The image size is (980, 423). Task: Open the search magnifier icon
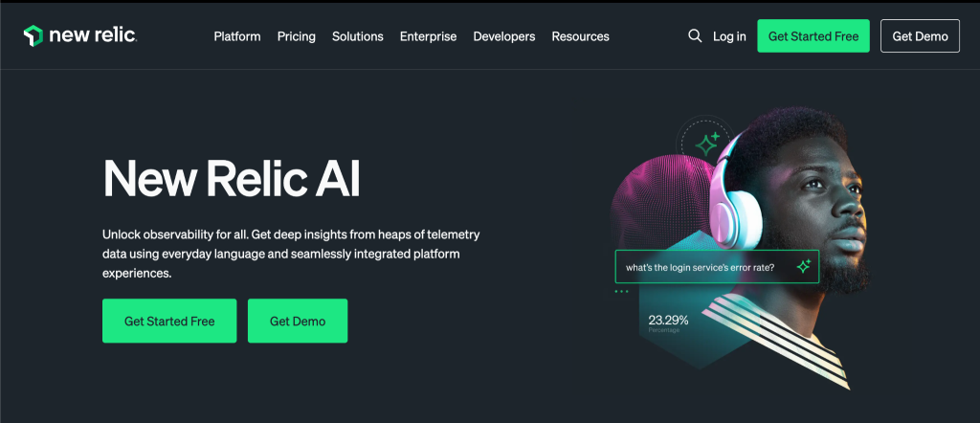(695, 35)
